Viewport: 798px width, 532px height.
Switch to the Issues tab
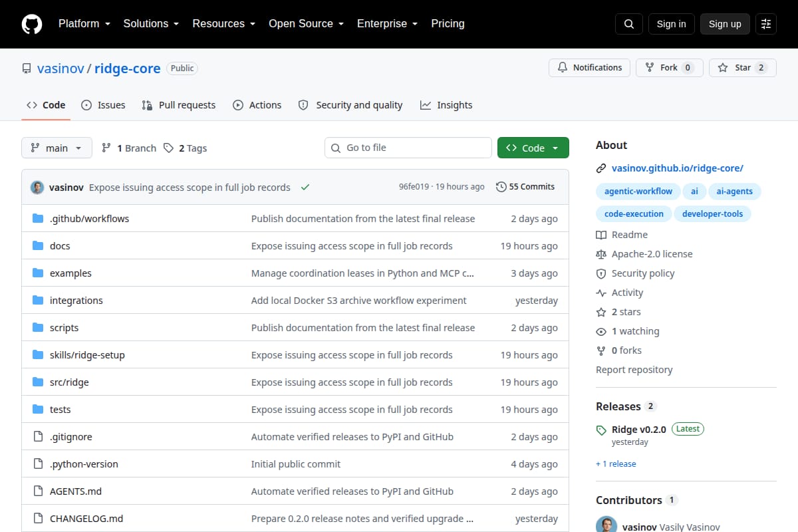pyautogui.click(x=103, y=105)
